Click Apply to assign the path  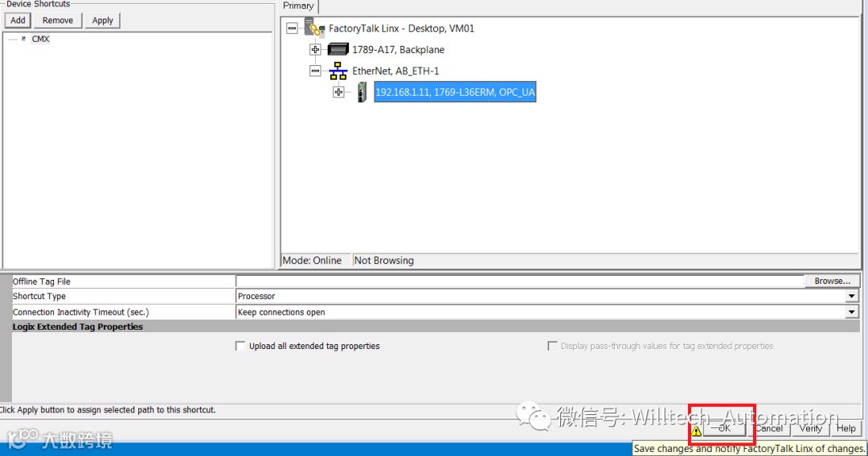tap(102, 20)
